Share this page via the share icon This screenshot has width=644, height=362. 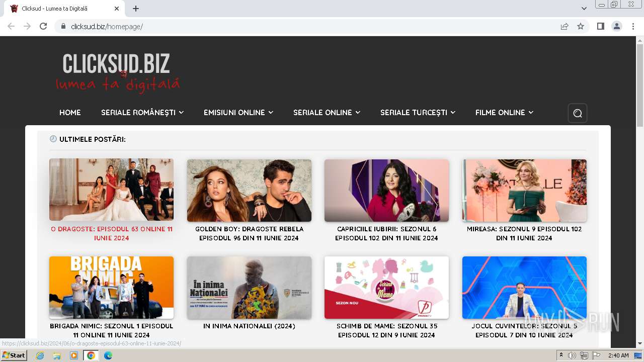pos(565,26)
